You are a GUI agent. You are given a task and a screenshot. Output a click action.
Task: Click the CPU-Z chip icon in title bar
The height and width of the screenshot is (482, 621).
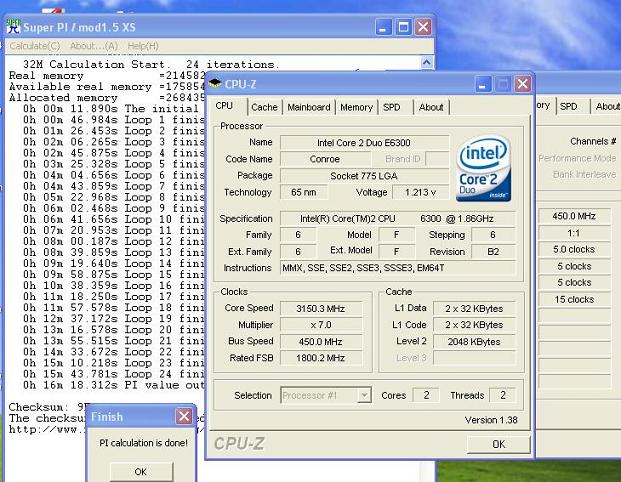click(215, 83)
